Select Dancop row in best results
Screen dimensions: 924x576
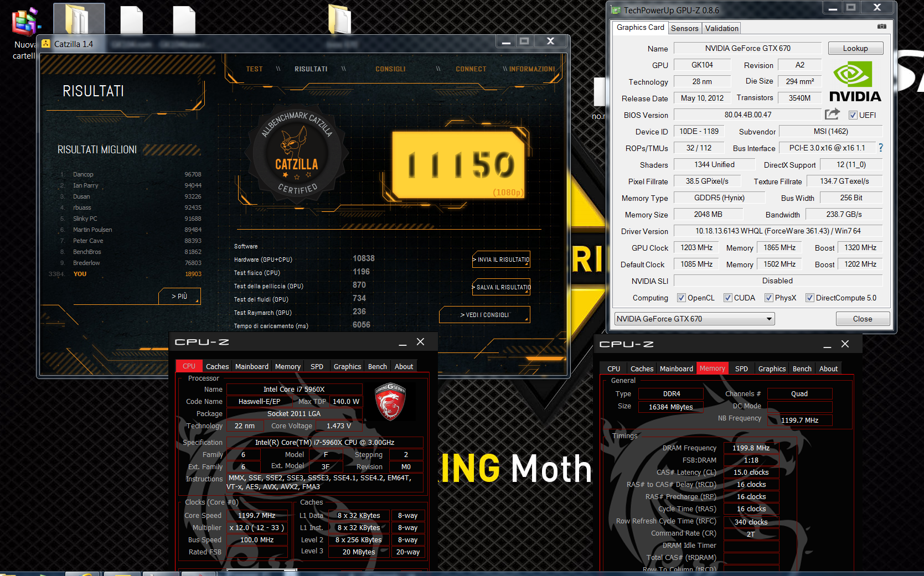tap(131, 174)
